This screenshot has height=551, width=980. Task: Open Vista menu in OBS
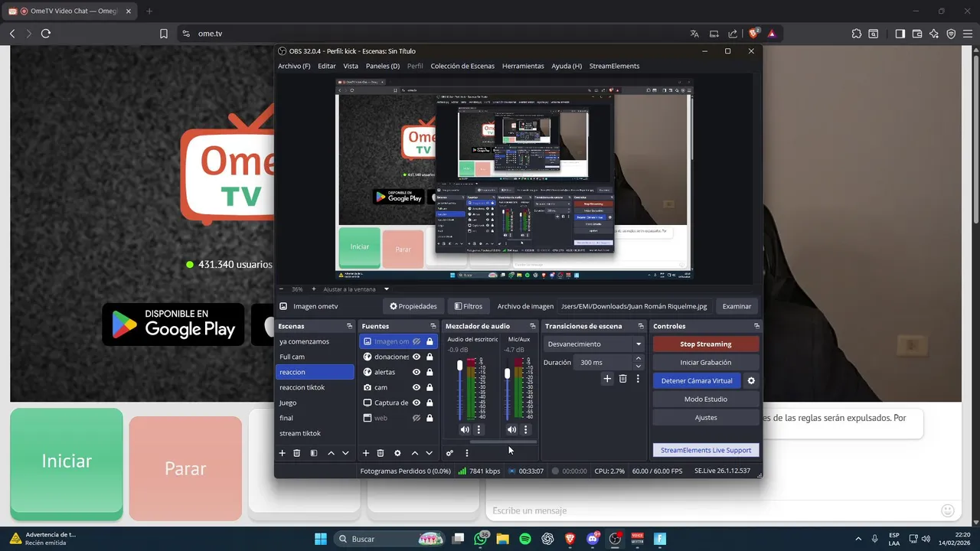(351, 66)
